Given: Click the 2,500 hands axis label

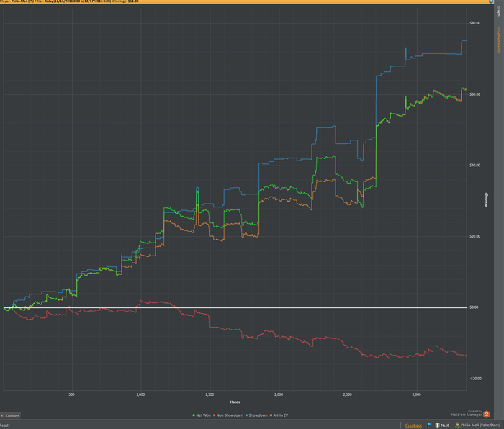Looking at the screenshot, I should tap(348, 394).
